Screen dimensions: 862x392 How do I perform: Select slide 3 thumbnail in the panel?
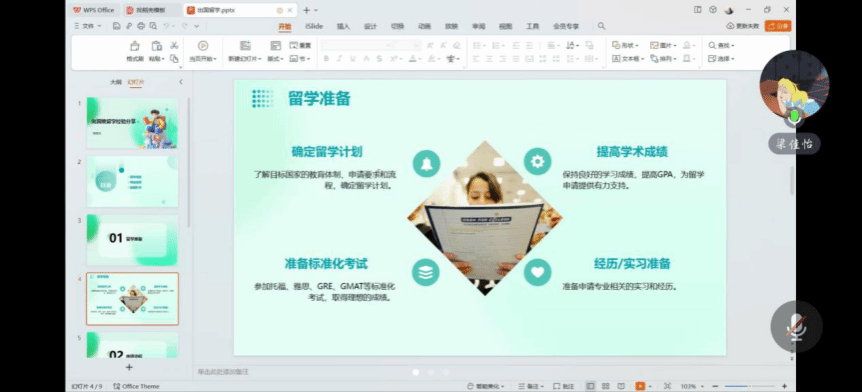pos(132,240)
